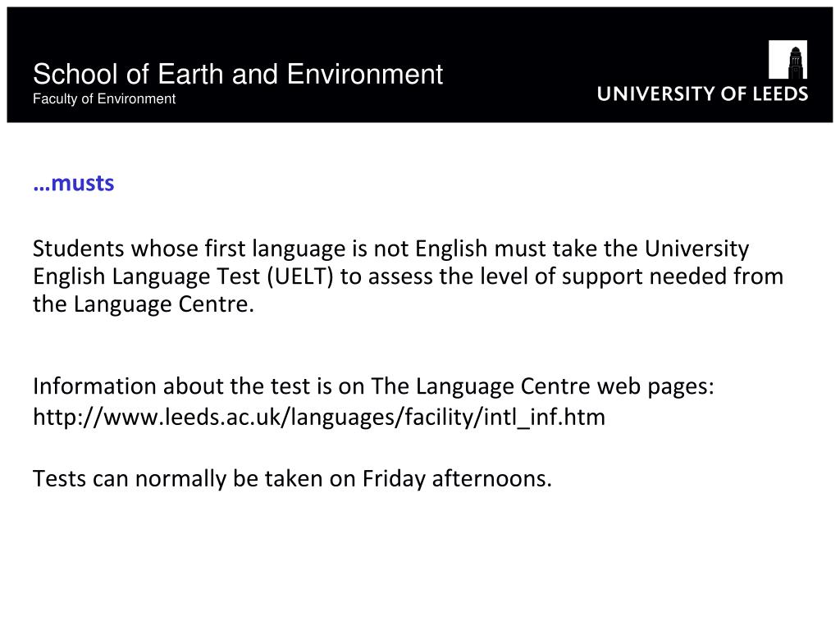840x630 pixels.
Task: Click The Language Centre web pages phrase
Action: click(x=541, y=386)
